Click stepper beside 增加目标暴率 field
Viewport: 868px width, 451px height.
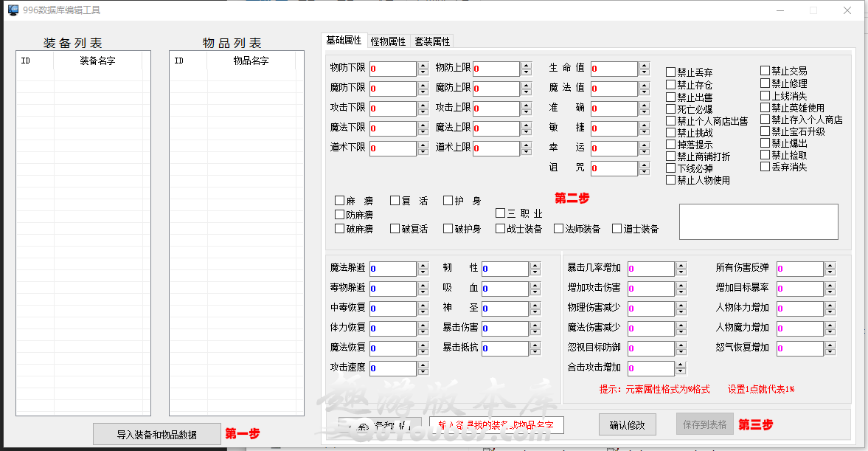(830, 289)
